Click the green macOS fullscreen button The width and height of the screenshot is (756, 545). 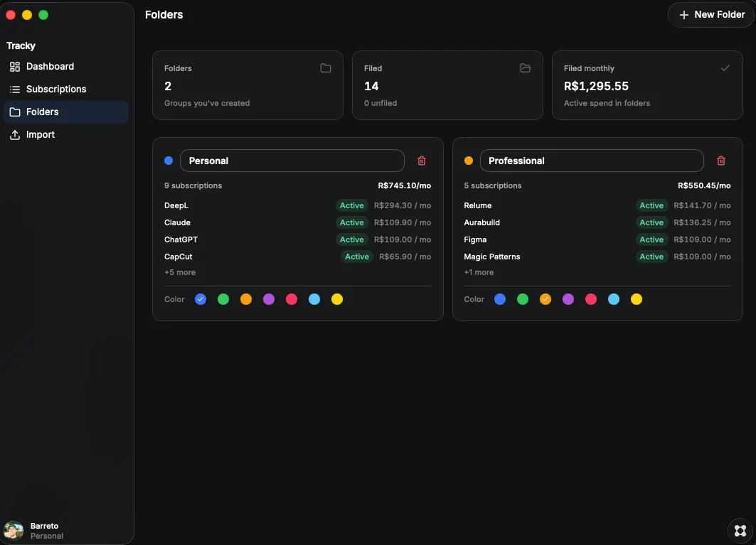pos(43,15)
